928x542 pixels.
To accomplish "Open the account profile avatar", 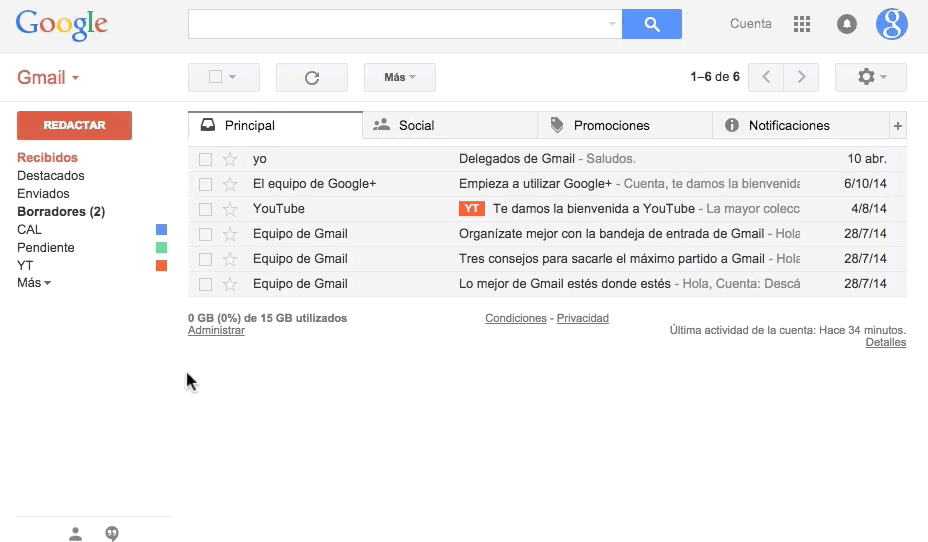I will 891,24.
